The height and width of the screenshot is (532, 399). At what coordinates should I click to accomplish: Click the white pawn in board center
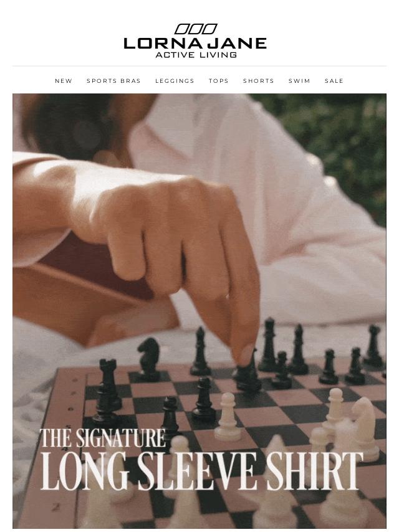[x=227, y=416]
